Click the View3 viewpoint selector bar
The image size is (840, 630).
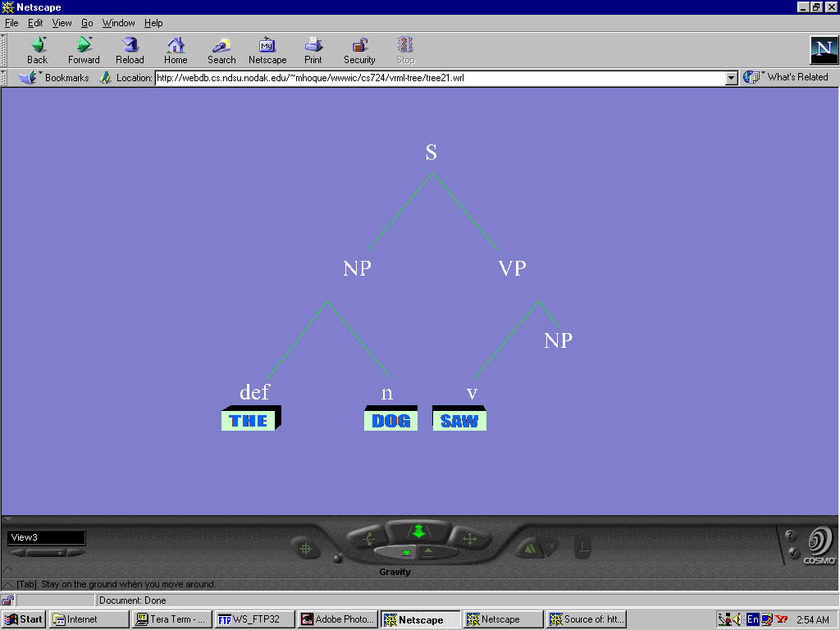point(46,537)
